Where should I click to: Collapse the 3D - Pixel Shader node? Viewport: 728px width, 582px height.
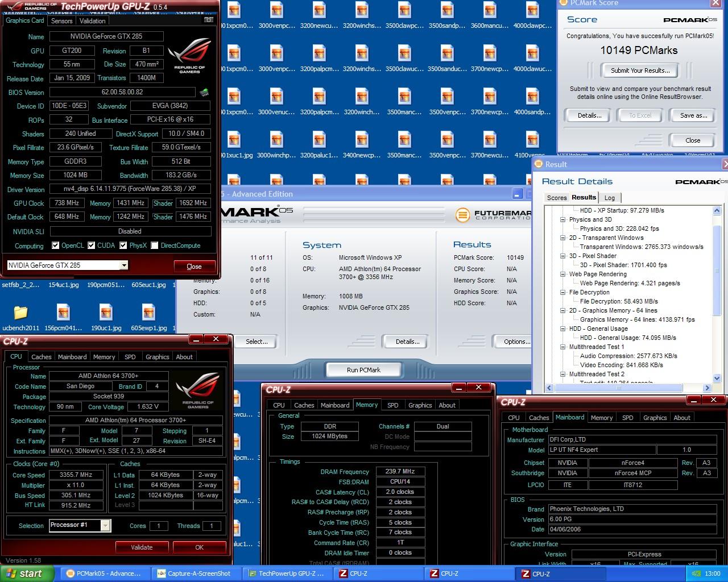(x=563, y=256)
